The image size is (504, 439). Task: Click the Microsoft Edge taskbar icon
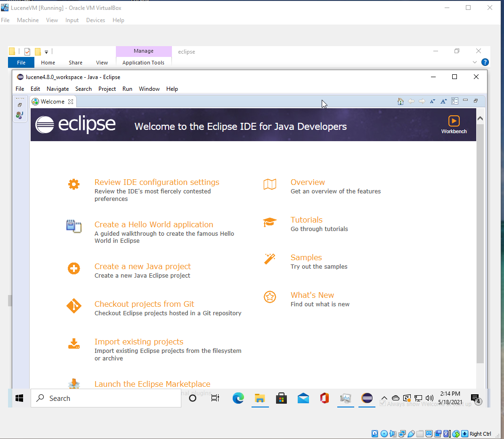238,398
